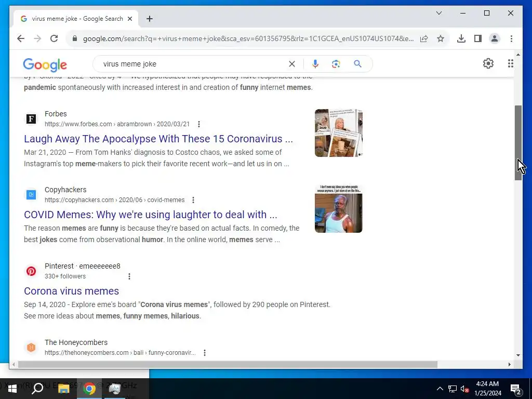
Task: Open File Explorer from the taskbar
Action: [x=63, y=389]
